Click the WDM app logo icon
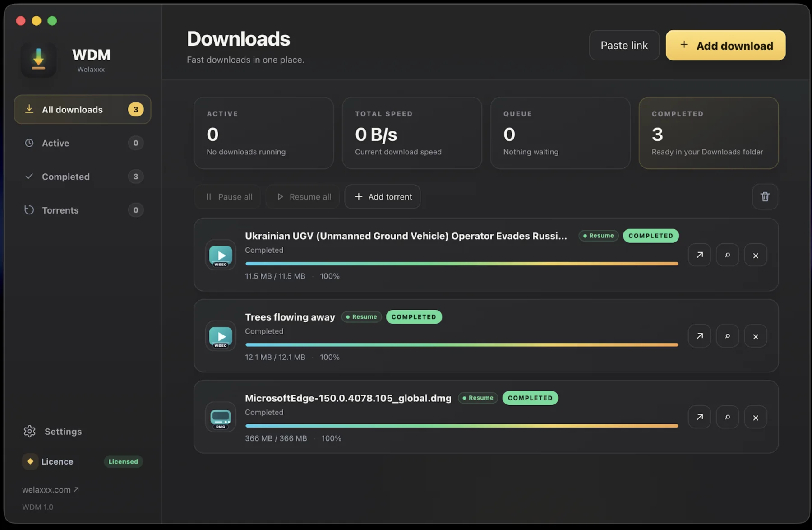 [x=38, y=60]
